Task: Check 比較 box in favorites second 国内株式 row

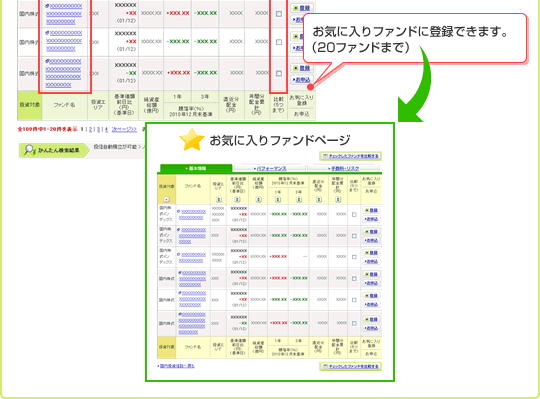Action: 354,300
